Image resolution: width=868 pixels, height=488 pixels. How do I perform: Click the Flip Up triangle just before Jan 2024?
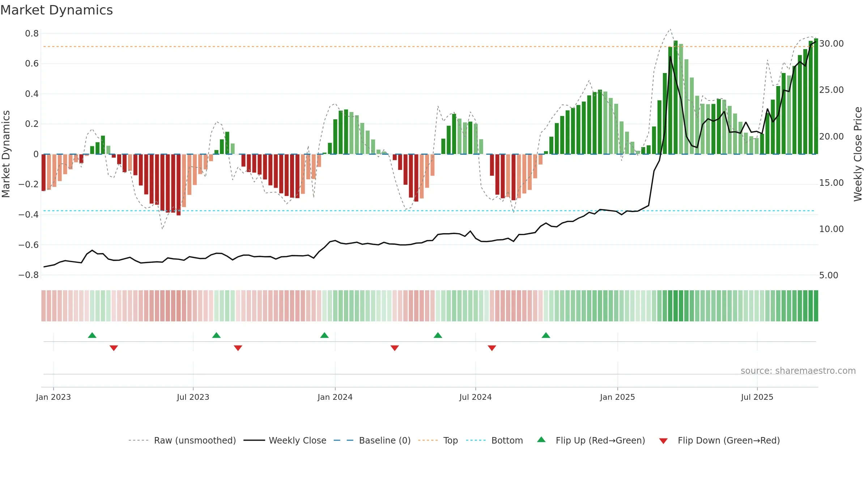click(x=324, y=335)
